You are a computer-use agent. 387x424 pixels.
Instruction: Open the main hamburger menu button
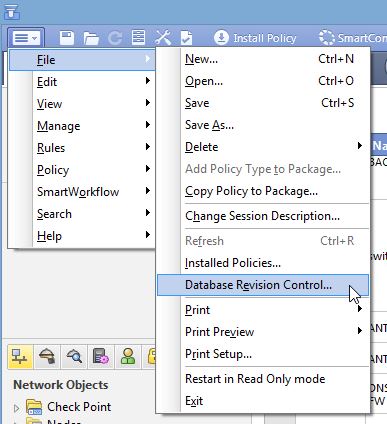tap(26, 38)
